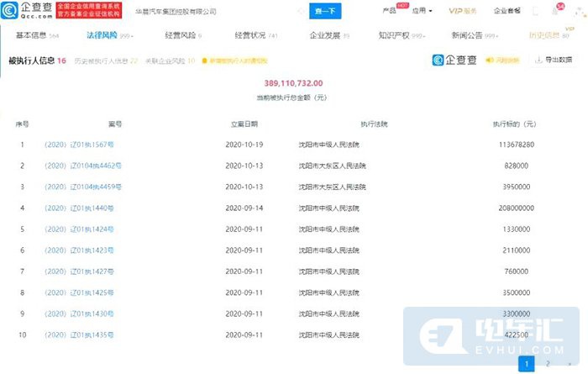
Task: Open the 知识产权 tab
Action: [x=402, y=35]
